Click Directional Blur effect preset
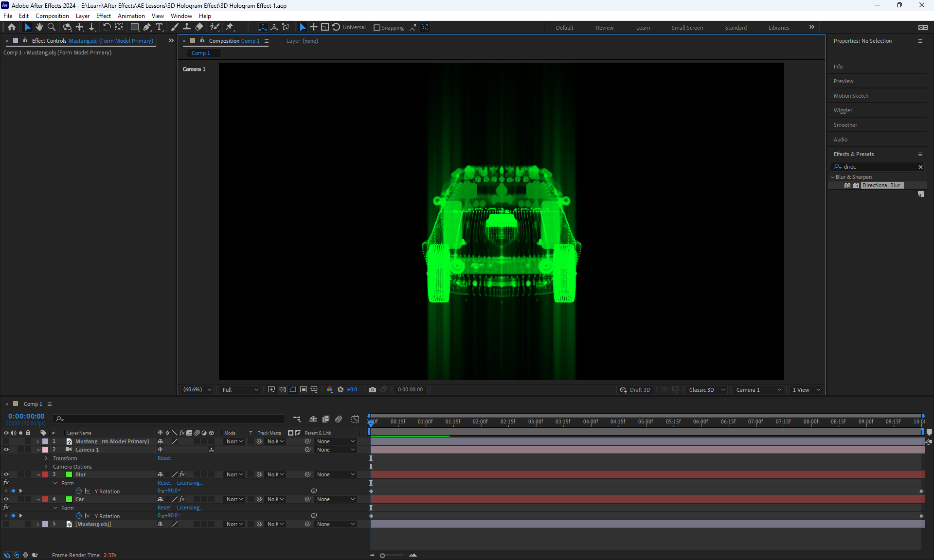934x560 pixels. (x=881, y=185)
